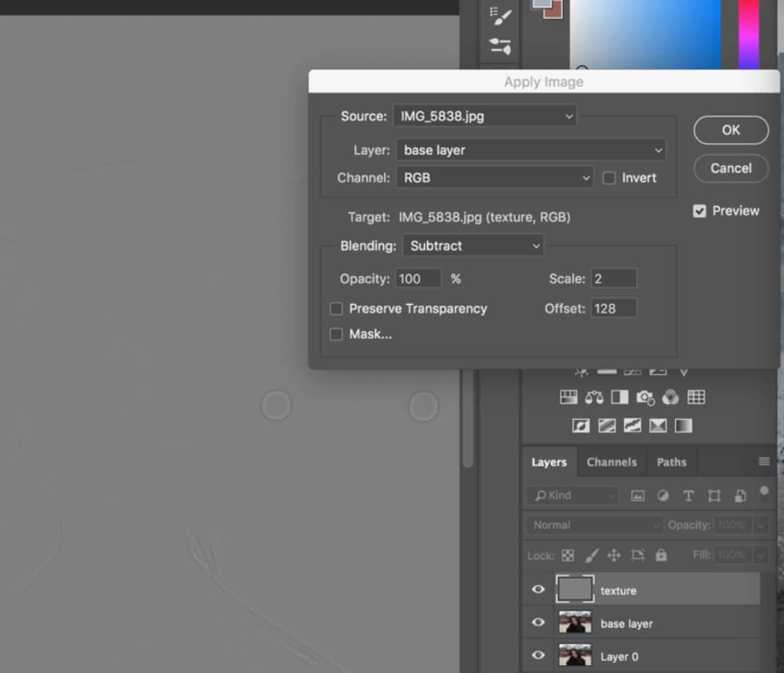Check the Preserve Transparency option
Viewport: 784px width, 673px height.
[336, 308]
